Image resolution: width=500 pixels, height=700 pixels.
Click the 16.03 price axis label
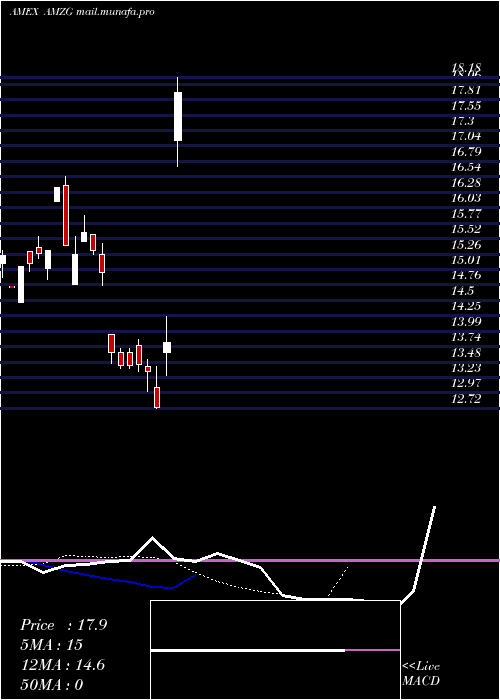coord(466,198)
